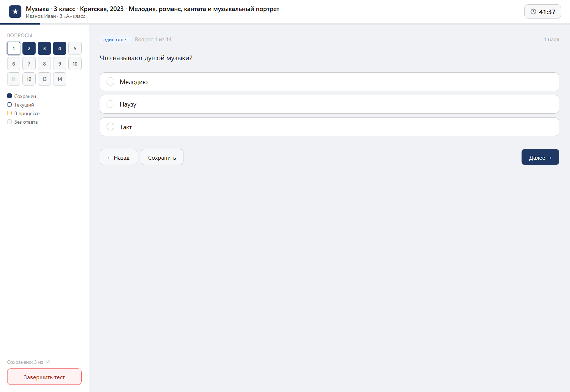570x392 pixels.
Task: Pick the Такт radio option
Action: (x=110, y=127)
